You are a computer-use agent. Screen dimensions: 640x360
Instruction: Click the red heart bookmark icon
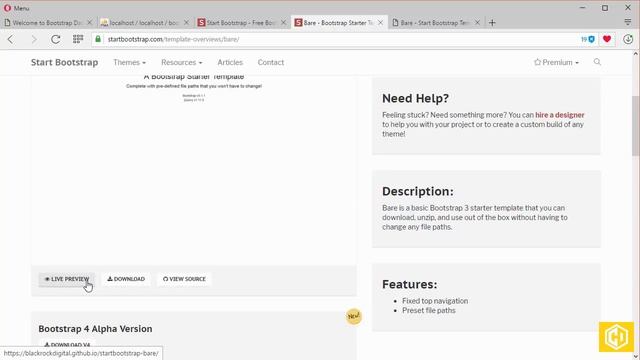[607, 39]
